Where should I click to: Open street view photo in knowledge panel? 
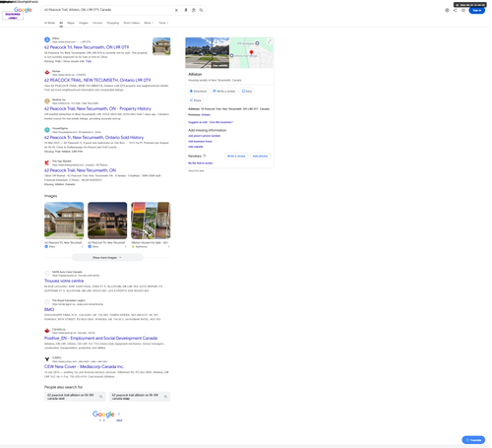208,52
